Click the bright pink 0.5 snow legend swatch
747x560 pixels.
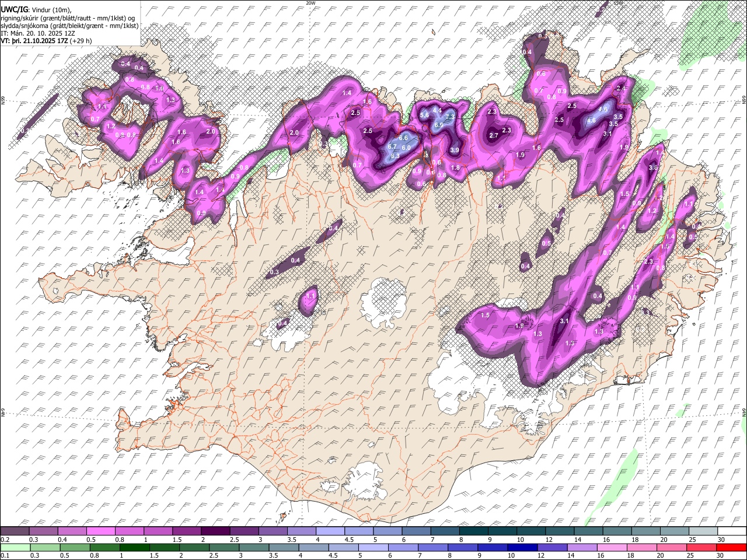(x=100, y=531)
